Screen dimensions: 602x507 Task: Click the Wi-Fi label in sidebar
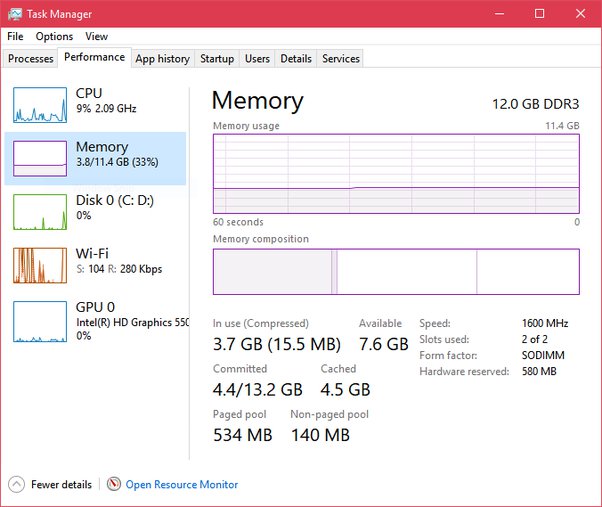pyautogui.click(x=92, y=254)
